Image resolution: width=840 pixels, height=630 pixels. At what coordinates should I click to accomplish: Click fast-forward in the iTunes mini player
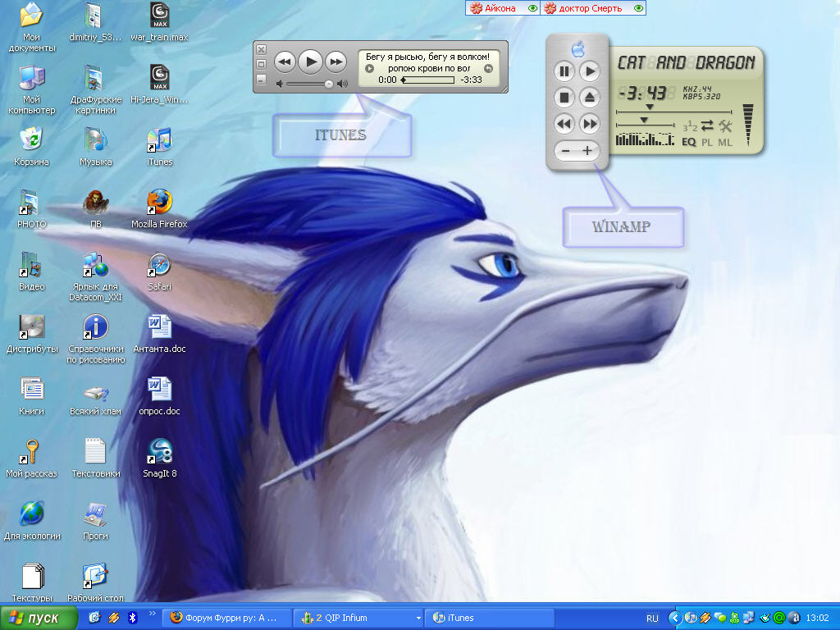click(336, 62)
